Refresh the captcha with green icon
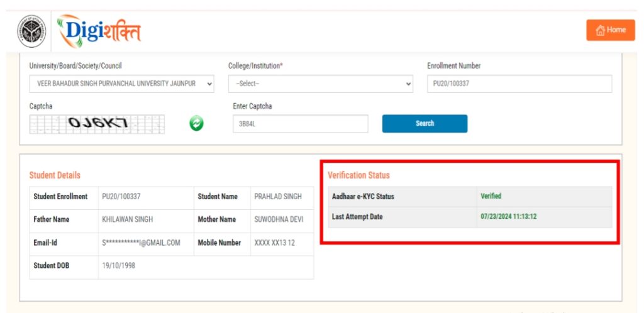644x313 pixels. tap(196, 124)
